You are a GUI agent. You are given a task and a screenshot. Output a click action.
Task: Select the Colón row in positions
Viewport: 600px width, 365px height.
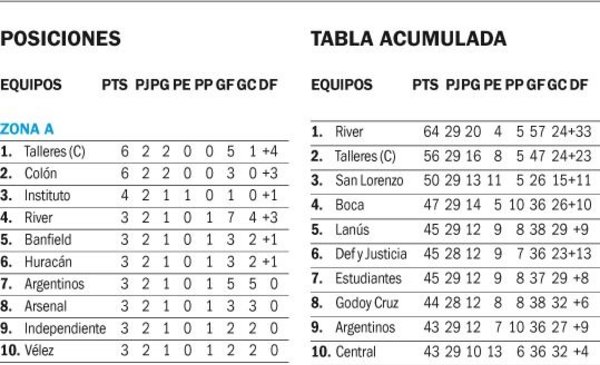click(x=144, y=174)
